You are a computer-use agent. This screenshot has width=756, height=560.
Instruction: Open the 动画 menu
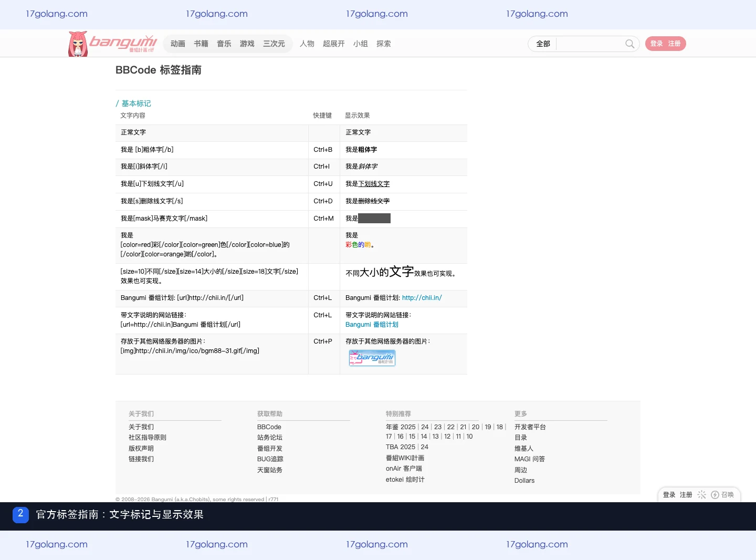coord(178,44)
